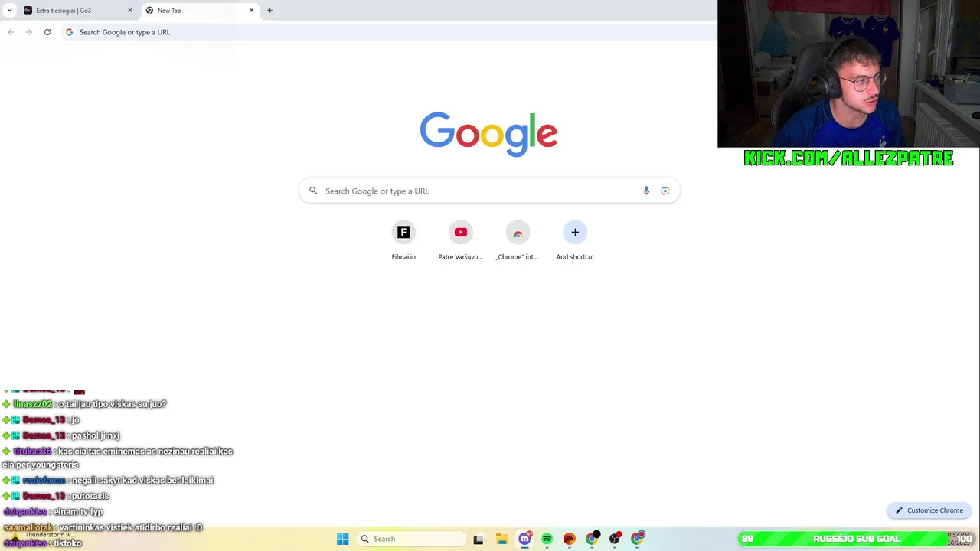The height and width of the screenshot is (551, 980).
Task: Open Spotify from taskbar
Action: [547, 539]
